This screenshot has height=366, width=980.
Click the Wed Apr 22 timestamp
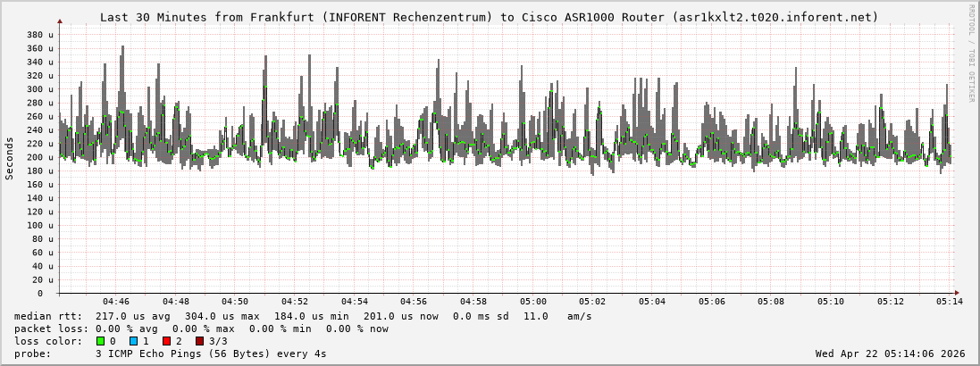coord(890,354)
